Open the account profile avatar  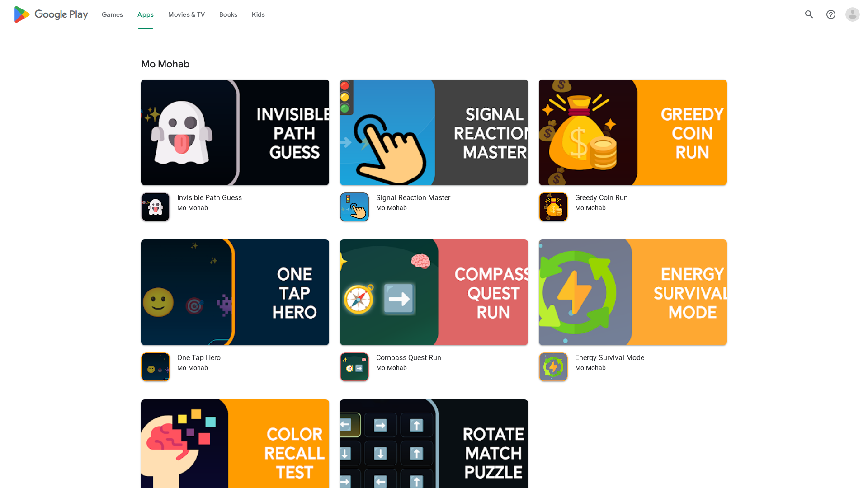853,14
